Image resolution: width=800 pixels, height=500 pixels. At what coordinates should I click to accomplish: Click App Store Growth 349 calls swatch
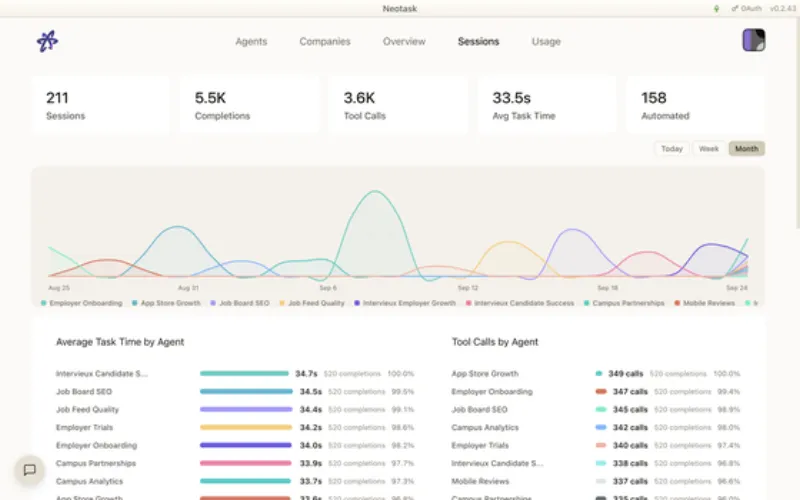point(599,373)
